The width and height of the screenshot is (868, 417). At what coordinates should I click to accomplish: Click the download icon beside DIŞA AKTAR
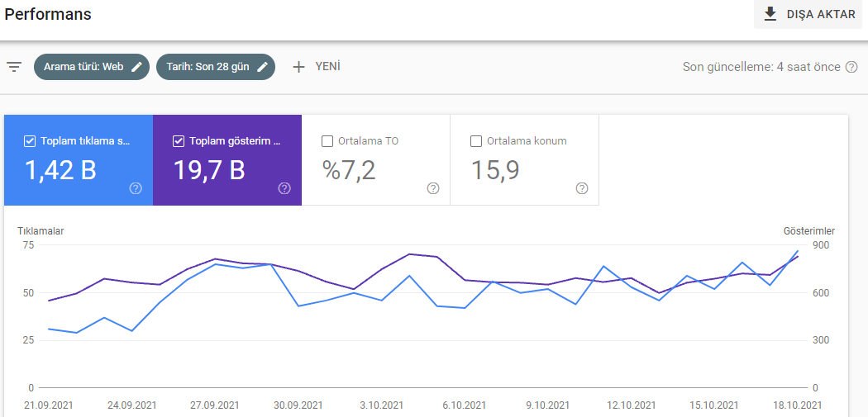click(x=770, y=14)
